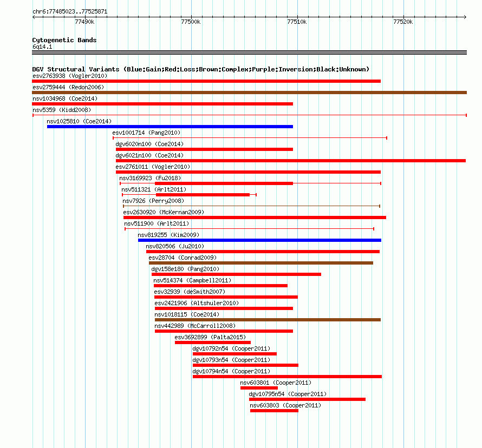Select the blue nsv1025810 (Coe2014) gain bar
This screenshot has height=448, width=482.
tap(170, 127)
